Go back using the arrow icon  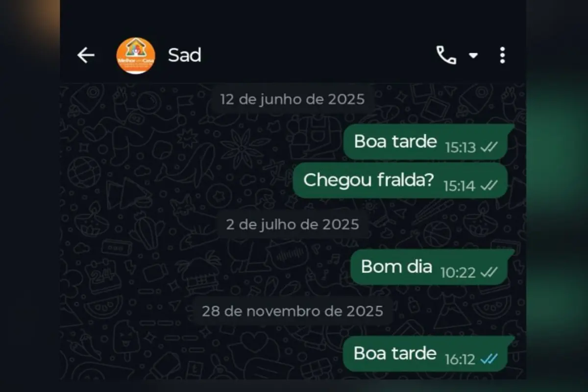[x=86, y=55]
